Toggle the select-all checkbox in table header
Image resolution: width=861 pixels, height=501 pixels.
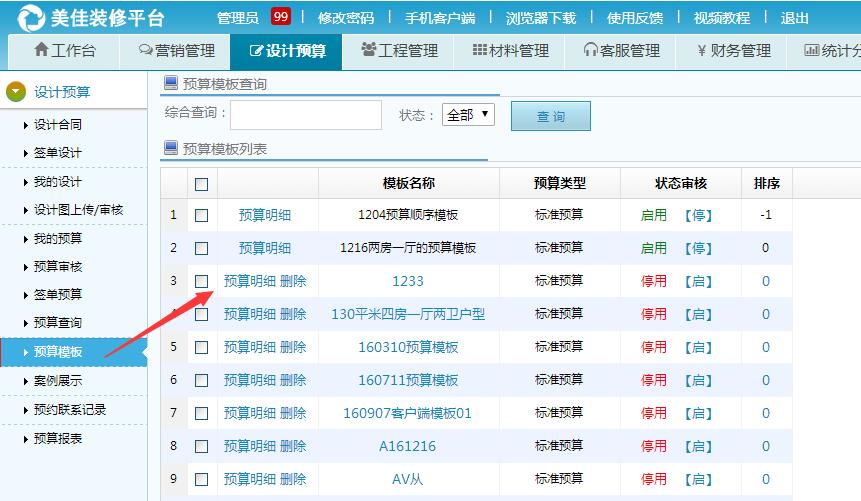[x=202, y=184]
